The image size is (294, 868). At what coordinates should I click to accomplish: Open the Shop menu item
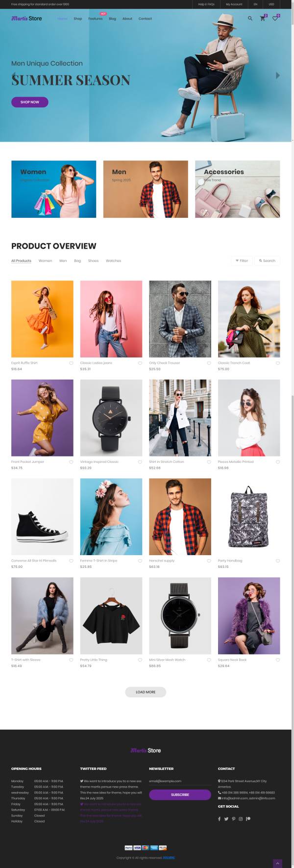pos(77,19)
